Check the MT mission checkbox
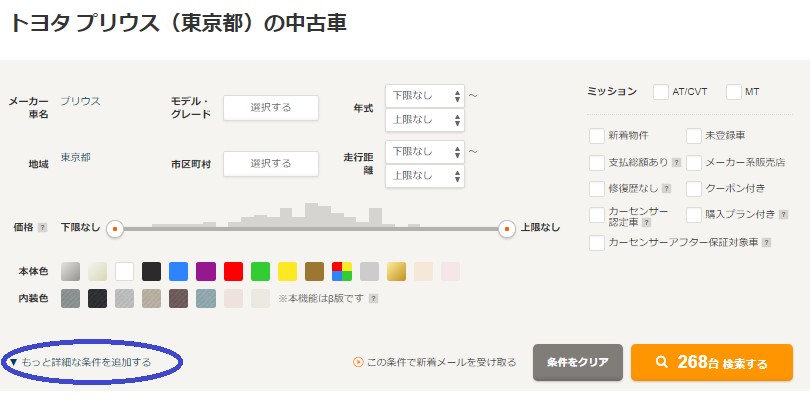Screen dimensions: 810x420 point(734,92)
